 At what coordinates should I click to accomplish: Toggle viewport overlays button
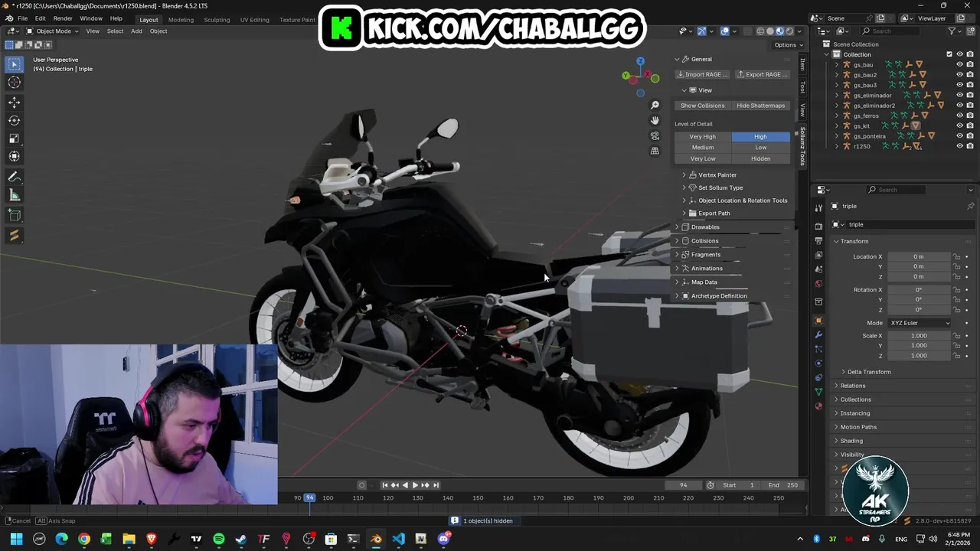pos(725,31)
